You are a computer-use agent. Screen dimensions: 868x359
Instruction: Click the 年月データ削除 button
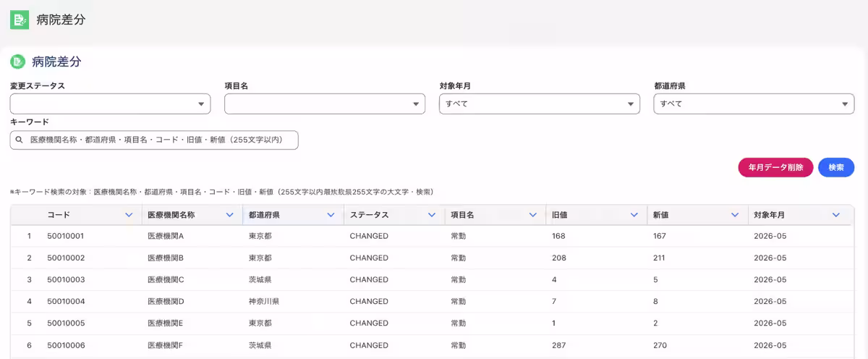tap(775, 167)
